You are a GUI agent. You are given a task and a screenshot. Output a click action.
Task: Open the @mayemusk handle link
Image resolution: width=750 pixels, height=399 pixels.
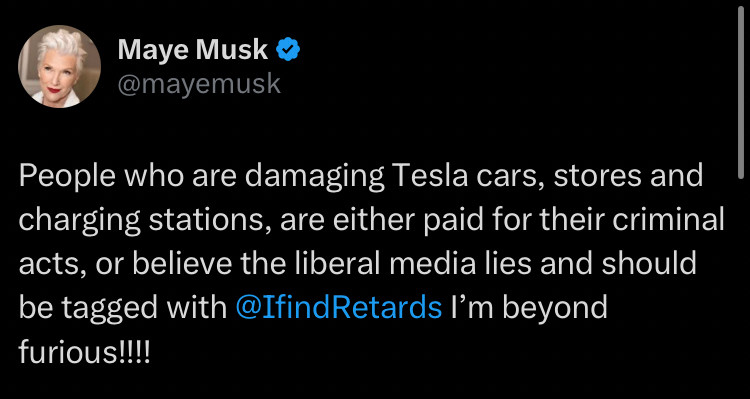coord(199,84)
